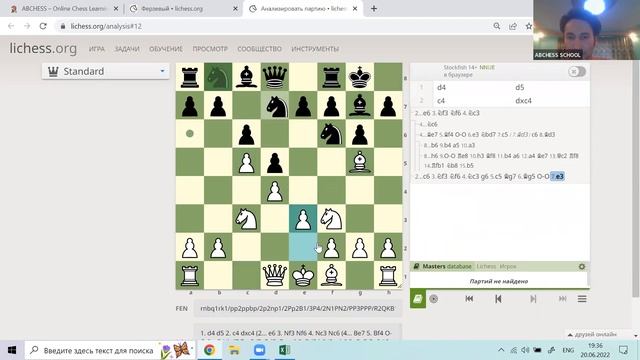Toggle the Stockfish engine switch
The height and width of the screenshot is (360, 640).
(x=577, y=71)
